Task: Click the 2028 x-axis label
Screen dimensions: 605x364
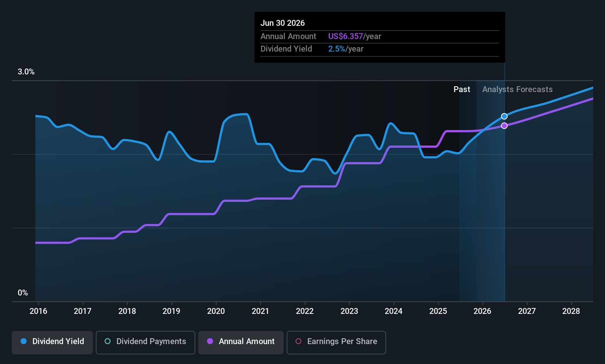Action: [571, 311]
